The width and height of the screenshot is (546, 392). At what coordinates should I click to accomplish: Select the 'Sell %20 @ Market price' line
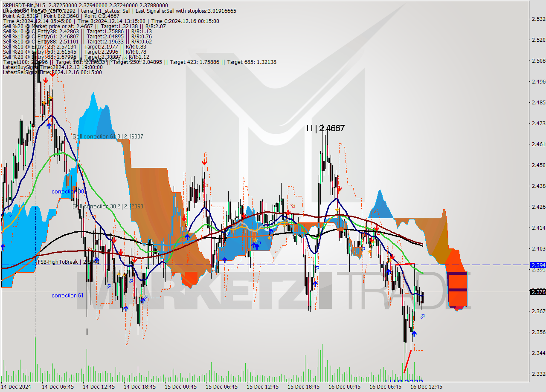(x=84, y=26)
